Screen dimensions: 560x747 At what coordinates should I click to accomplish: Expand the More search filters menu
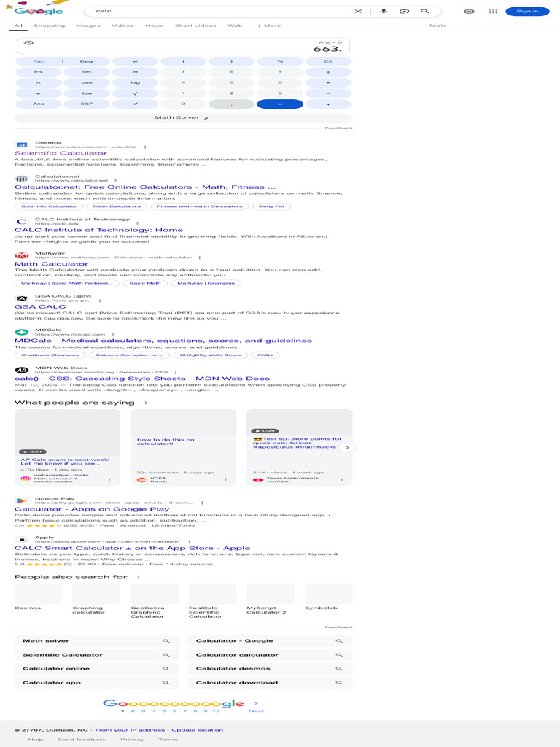(270, 26)
